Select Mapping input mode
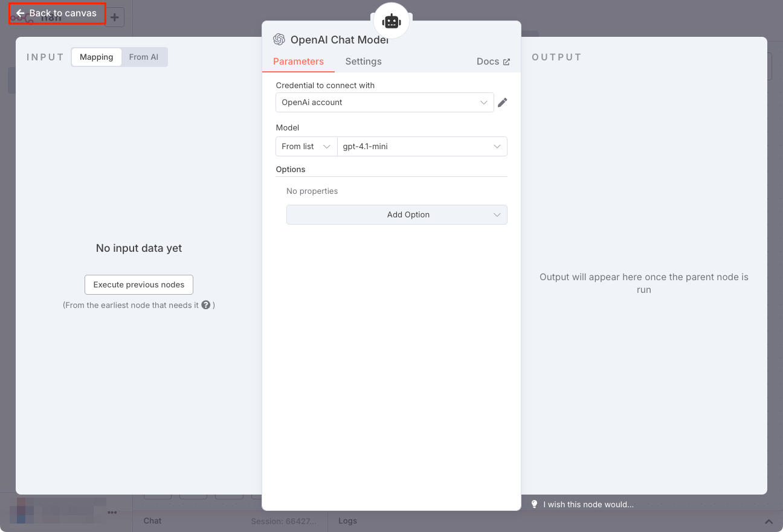The image size is (783, 532). pyautogui.click(x=97, y=57)
